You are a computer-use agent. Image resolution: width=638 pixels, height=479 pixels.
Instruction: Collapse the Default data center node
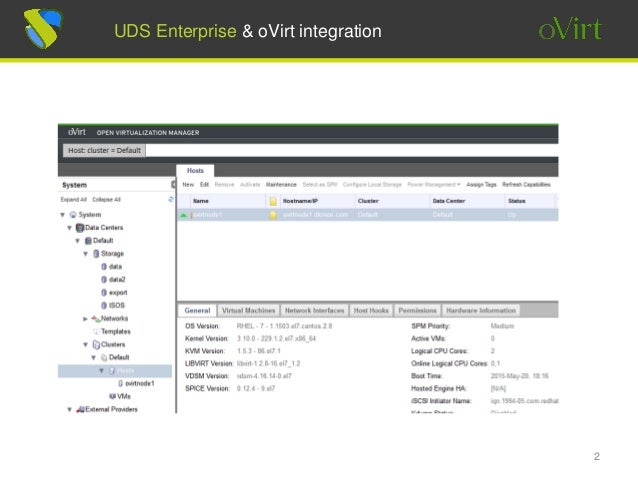(77, 241)
